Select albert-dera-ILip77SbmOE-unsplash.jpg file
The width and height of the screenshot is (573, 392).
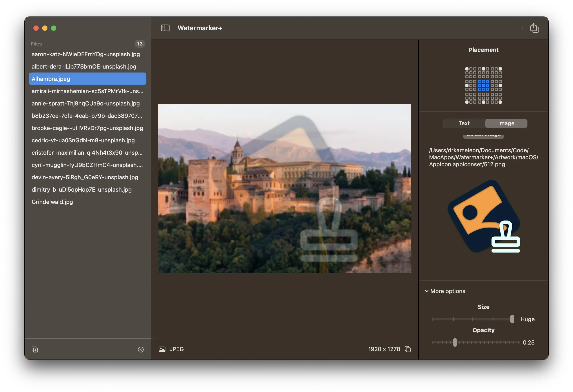(84, 66)
